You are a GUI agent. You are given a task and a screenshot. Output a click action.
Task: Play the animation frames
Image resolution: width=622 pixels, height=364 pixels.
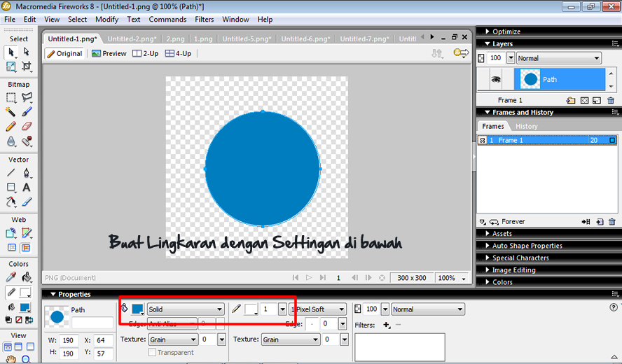(309, 278)
